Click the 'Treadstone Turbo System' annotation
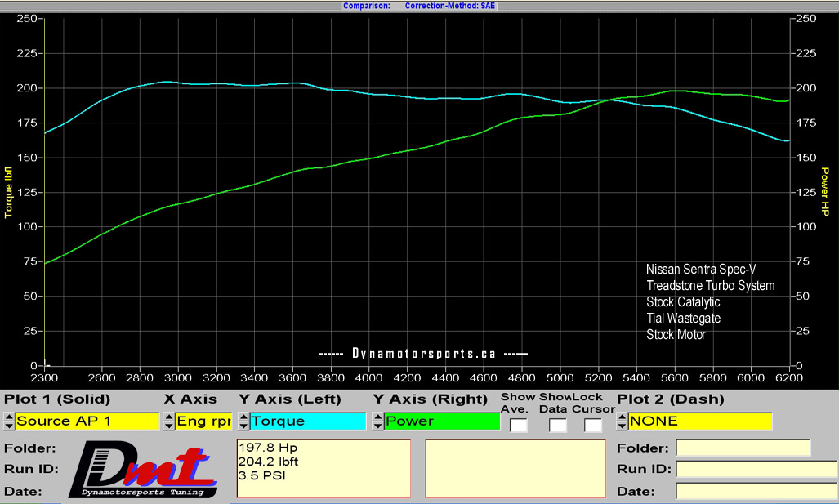839x504 pixels. (x=711, y=286)
